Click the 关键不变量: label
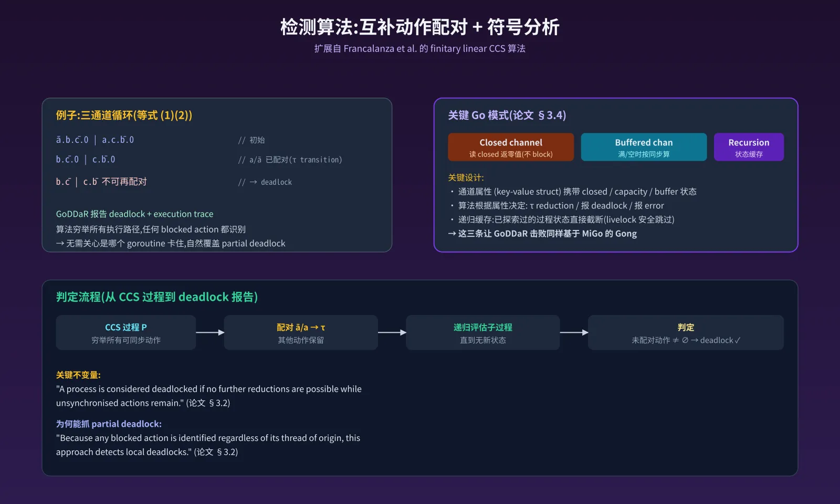 pos(78,375)
